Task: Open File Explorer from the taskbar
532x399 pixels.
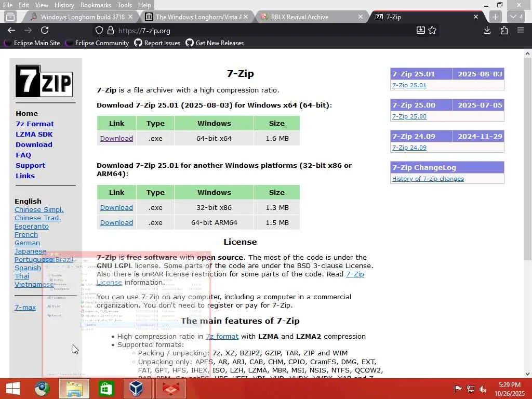Action: tap(74, 389)
